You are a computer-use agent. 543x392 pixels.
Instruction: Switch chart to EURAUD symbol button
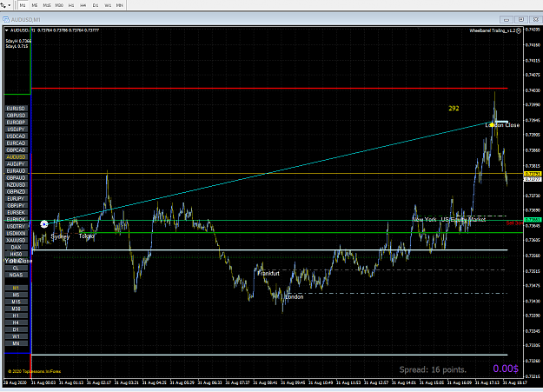point(16,171)
